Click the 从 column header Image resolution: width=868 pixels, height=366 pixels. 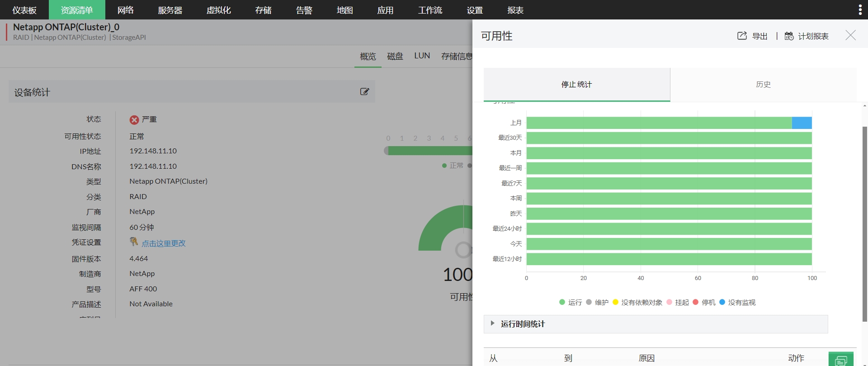pos(493,358)
